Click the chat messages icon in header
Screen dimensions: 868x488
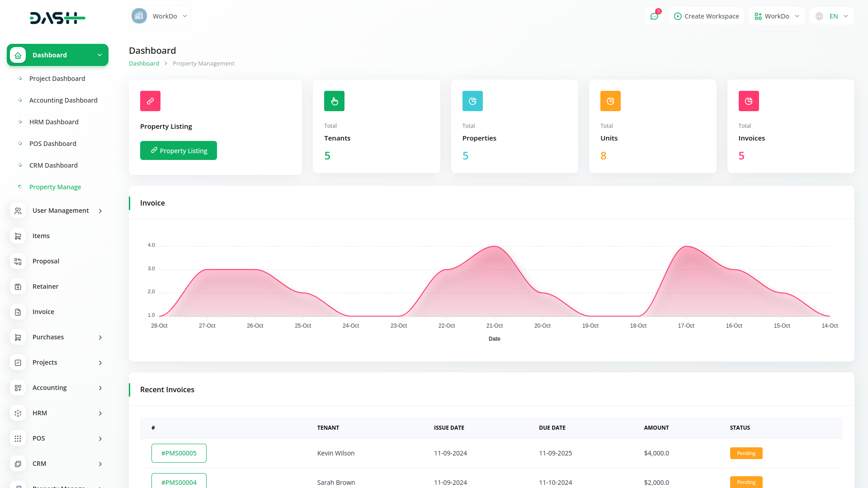(654, 16)
